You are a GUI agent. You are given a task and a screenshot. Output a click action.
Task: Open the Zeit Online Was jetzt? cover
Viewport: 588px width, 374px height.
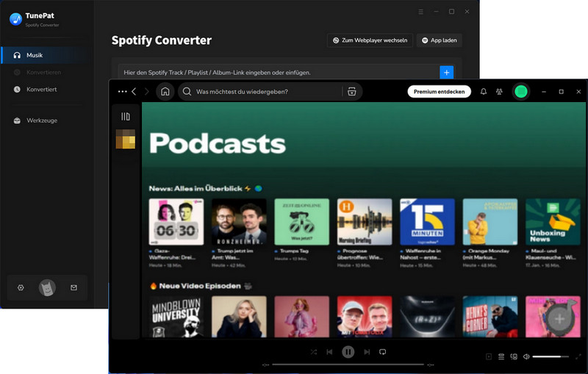pyautogui.click(x=302, y=222)
